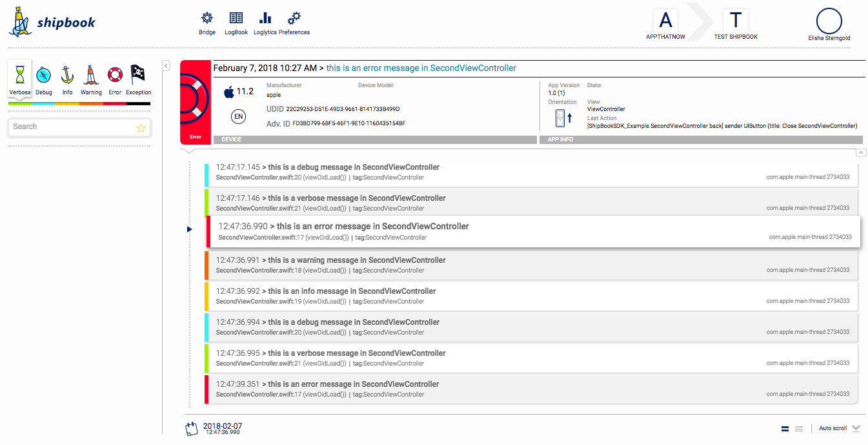Select verbose log at 12:47:36.995
The image size is (868, 445).
(530, 358)
